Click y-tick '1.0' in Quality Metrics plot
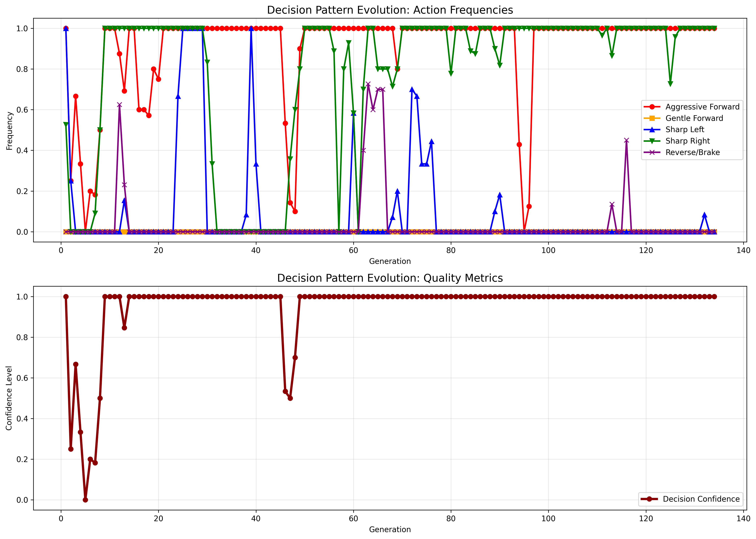Viewport: 756px width, 539px height. click(x=22, y=297)
